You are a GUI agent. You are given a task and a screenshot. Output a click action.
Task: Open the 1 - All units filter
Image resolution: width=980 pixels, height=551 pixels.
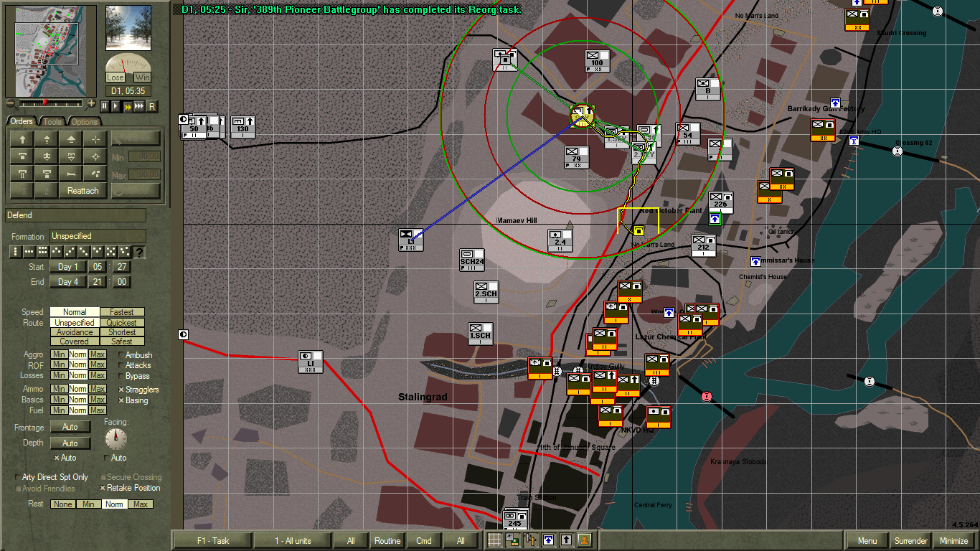pos(293,540)
